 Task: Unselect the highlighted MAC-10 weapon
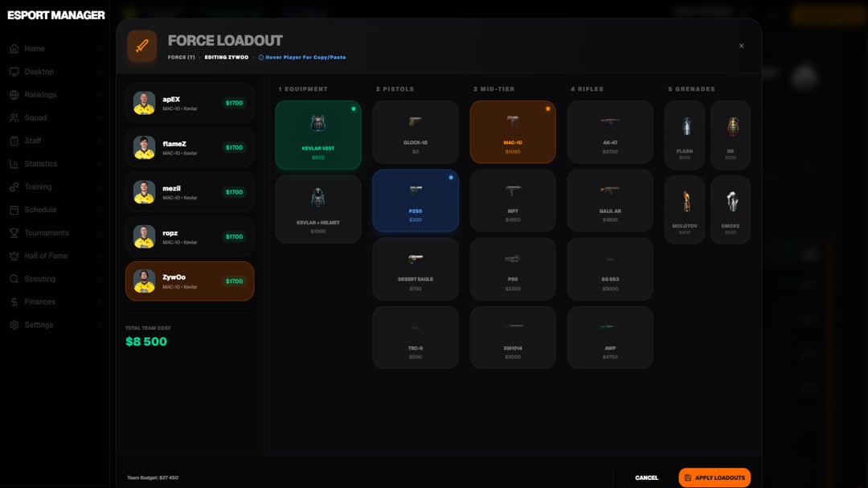[x=513, y=132]
